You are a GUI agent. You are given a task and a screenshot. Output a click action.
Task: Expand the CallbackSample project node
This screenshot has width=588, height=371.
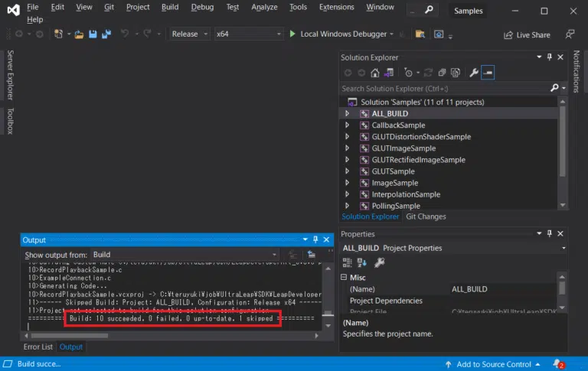[347, 125]
